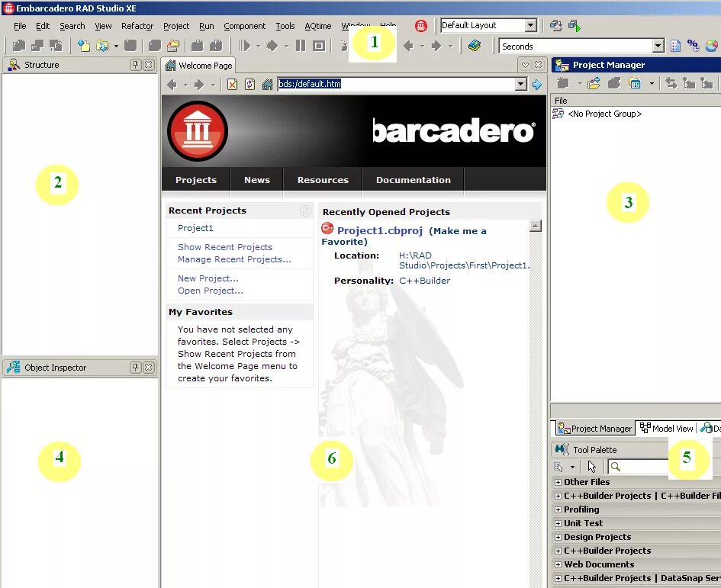Switch to the Model View tab
This screenshot has height=588, width=721.
pos(666,428)
